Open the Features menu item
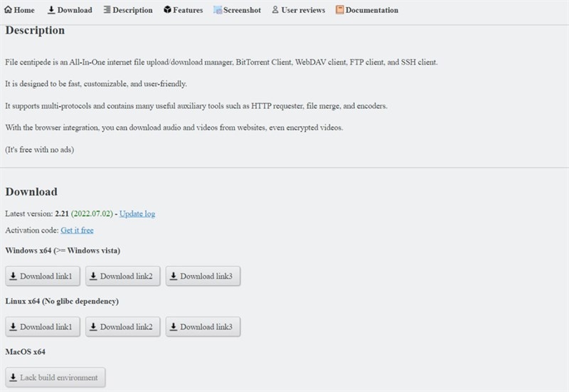 point(184,10)
